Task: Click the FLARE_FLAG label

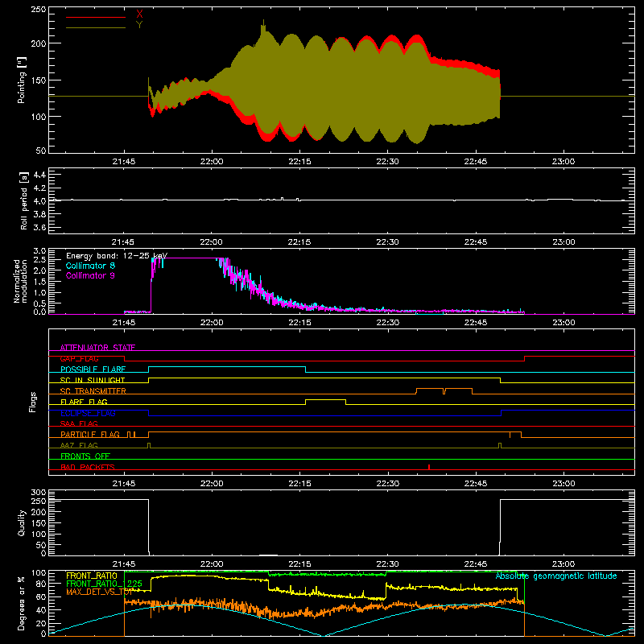Action: point(84,402)
